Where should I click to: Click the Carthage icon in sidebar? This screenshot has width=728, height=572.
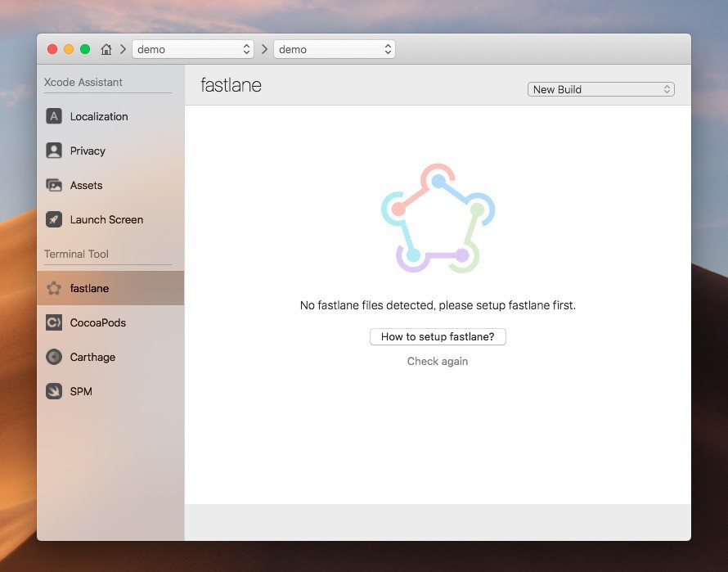tap(54, 357)
